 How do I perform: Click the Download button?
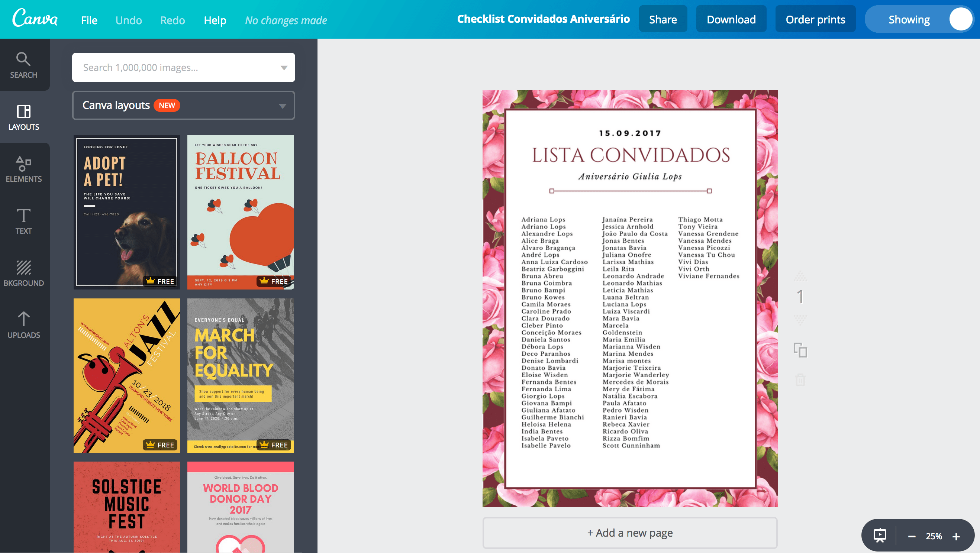coord(731,19)
